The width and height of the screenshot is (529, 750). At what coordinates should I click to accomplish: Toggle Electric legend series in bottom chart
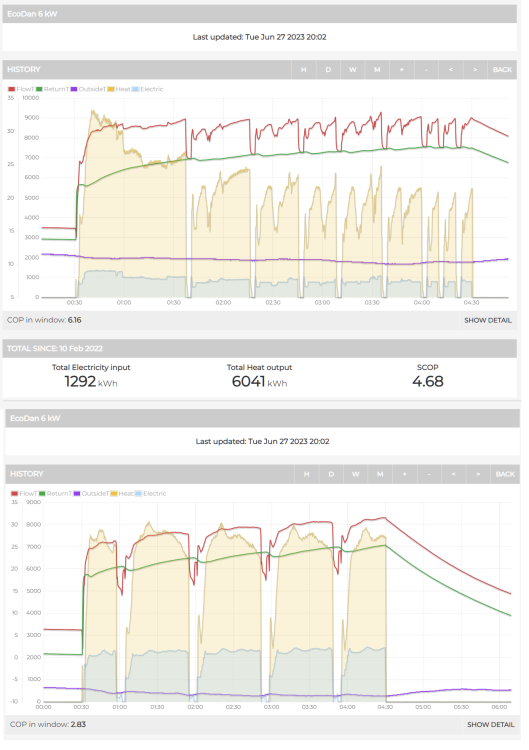pos(150,494)
